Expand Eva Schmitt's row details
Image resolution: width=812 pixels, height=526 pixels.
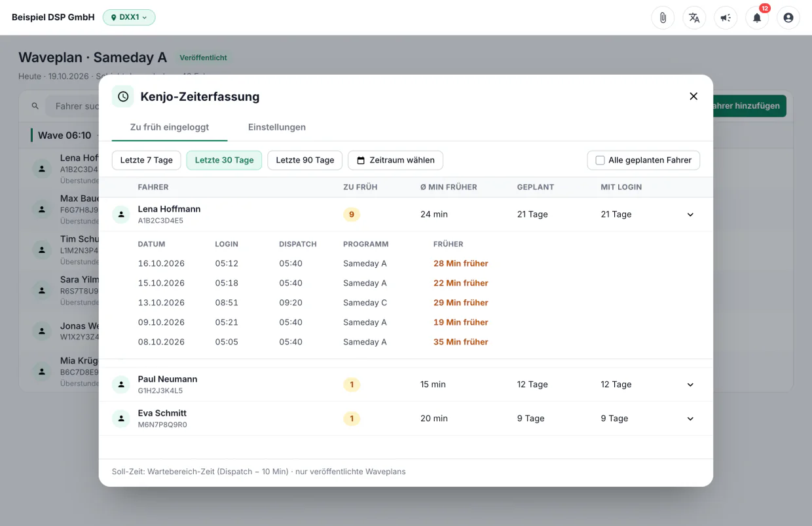pos(690,419)
